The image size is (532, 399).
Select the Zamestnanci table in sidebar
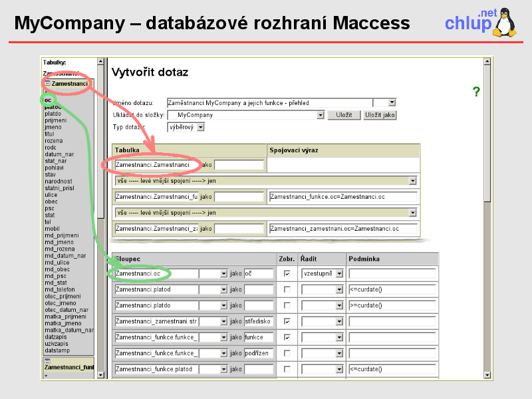70,84
